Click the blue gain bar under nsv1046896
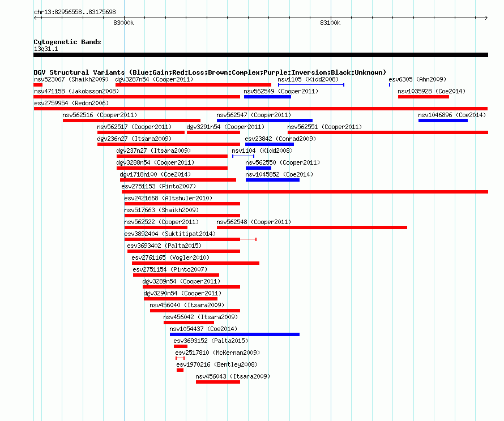The image size is (504, 421). (443, 121)
